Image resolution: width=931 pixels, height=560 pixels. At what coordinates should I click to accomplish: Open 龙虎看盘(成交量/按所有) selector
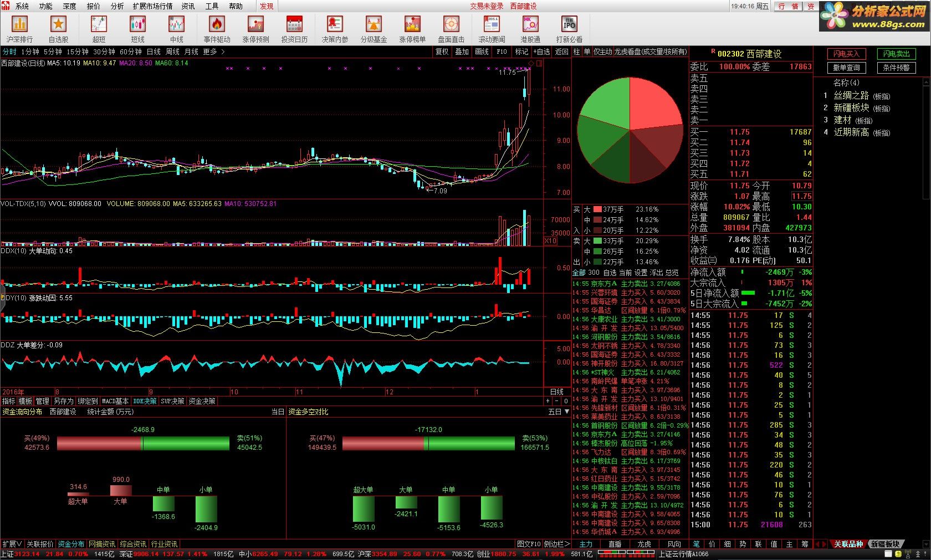(x=651, y=52)
